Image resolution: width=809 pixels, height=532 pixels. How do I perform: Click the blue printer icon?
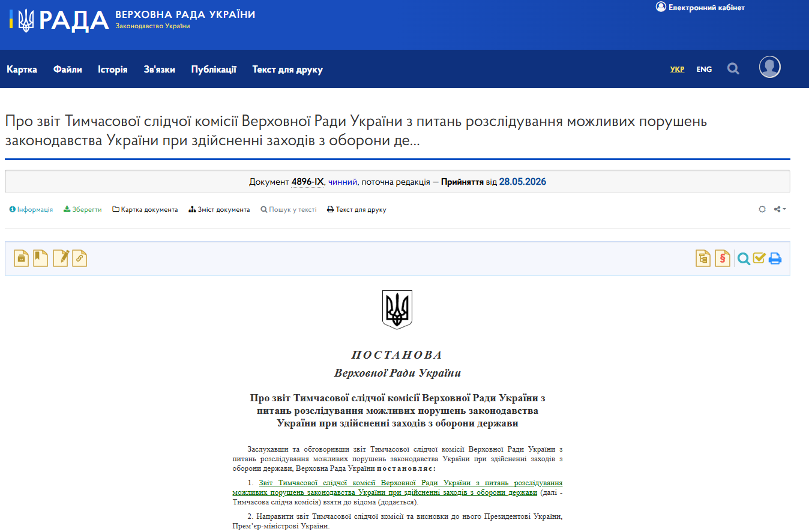pos(775,259)
